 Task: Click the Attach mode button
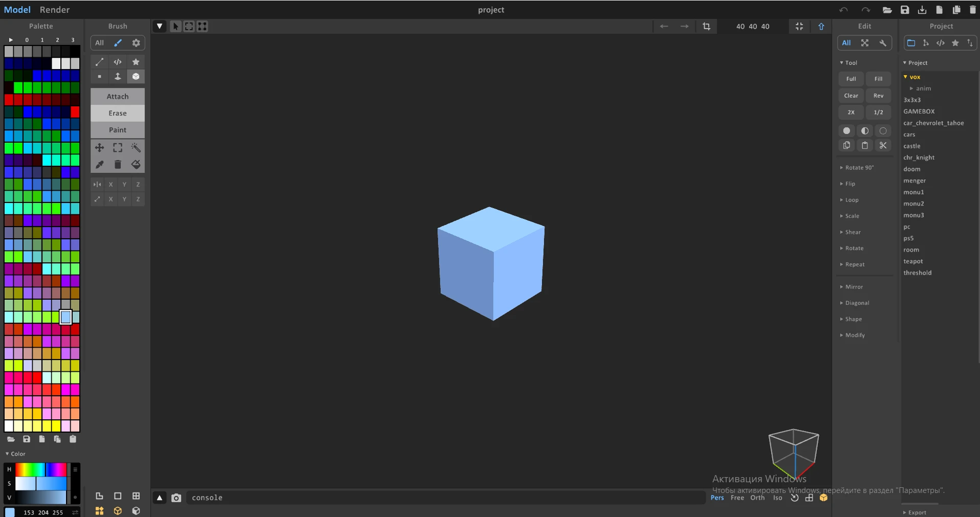click(118, 97)
